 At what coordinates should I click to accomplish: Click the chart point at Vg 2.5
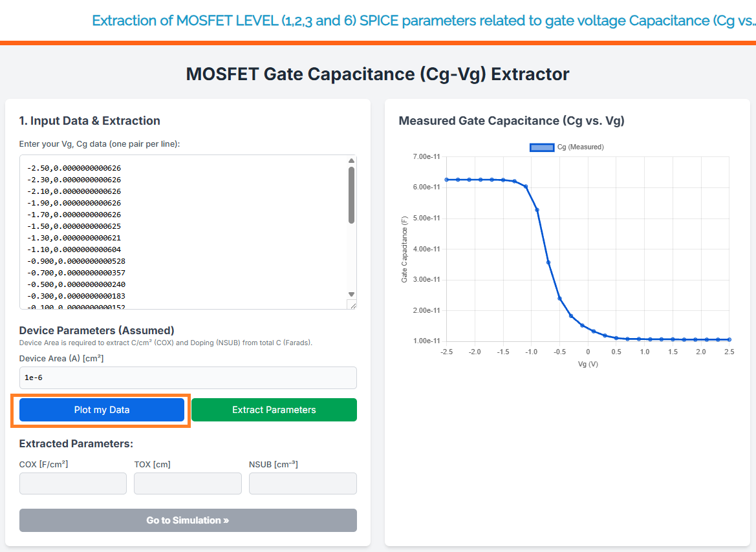pos(729,339)
